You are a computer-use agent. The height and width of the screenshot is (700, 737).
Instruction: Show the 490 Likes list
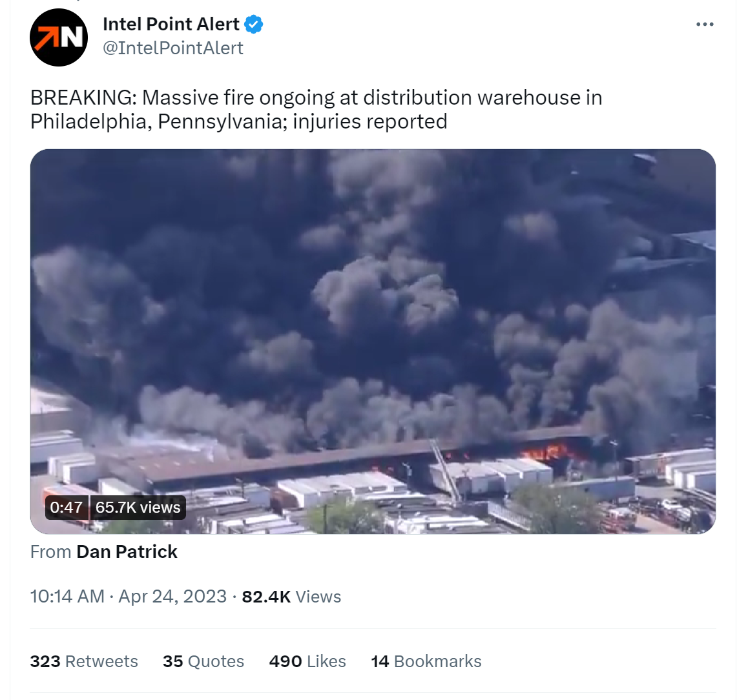307,661
